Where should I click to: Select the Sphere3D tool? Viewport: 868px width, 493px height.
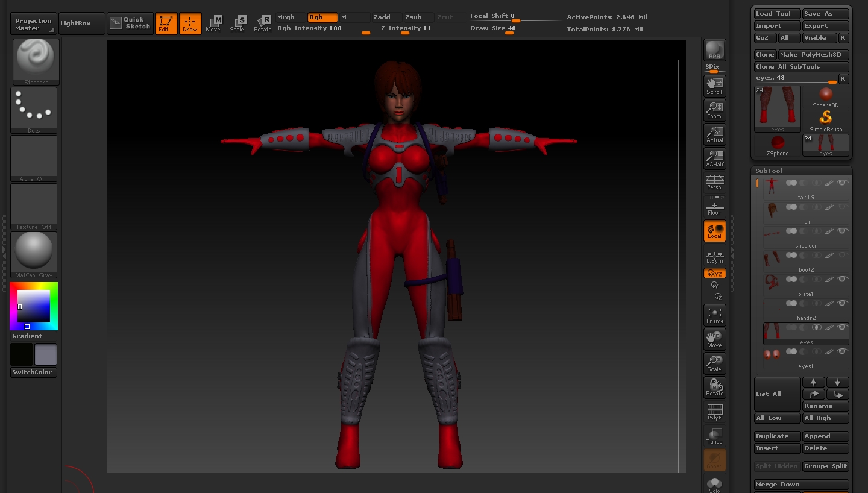[x=826, y=98]
